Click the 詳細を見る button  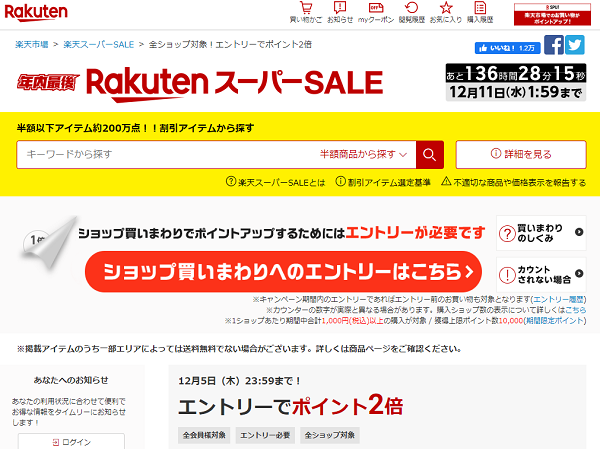click(521, 154)
